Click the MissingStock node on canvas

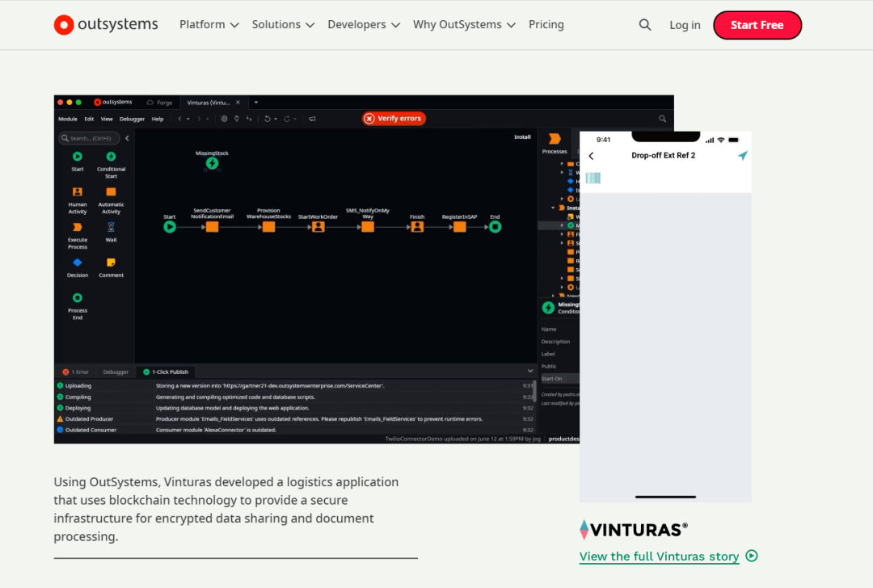(x=212, y=163)
